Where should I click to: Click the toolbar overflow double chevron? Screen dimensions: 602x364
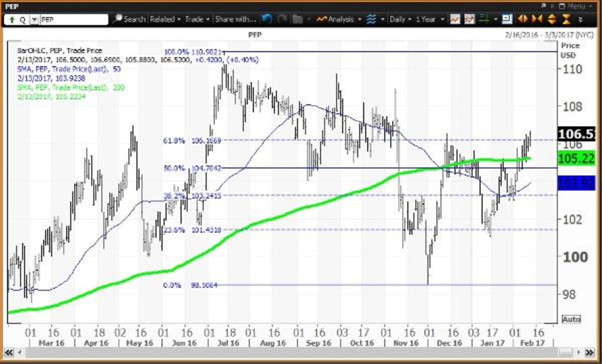(580, 20)
